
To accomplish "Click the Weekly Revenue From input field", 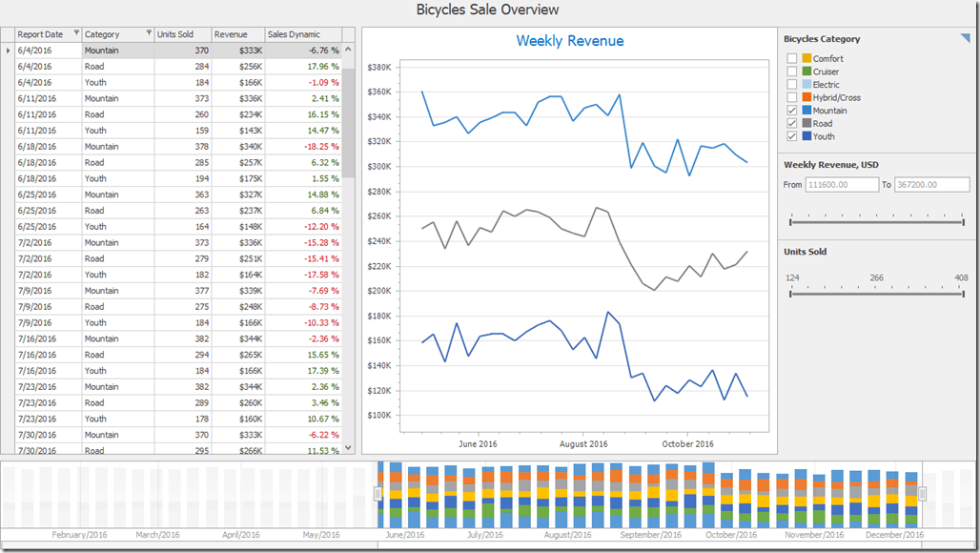I will (841, 184).
